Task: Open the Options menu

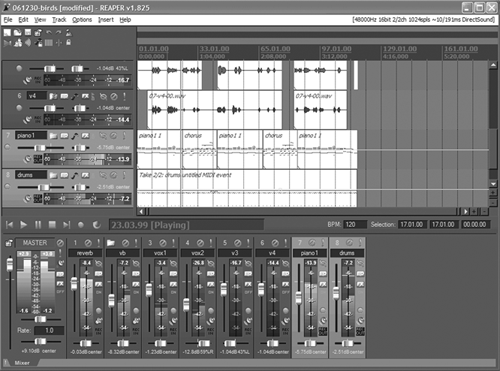Action: (82, 20)
